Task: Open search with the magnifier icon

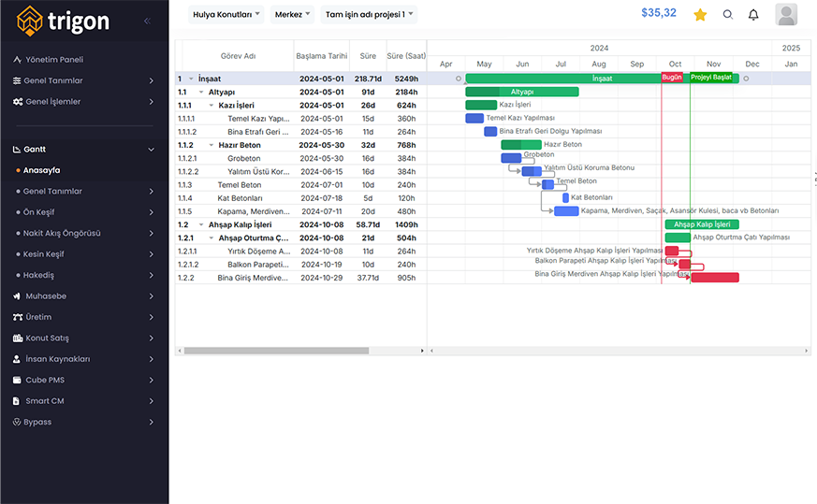Action: (x=728, y=15)
